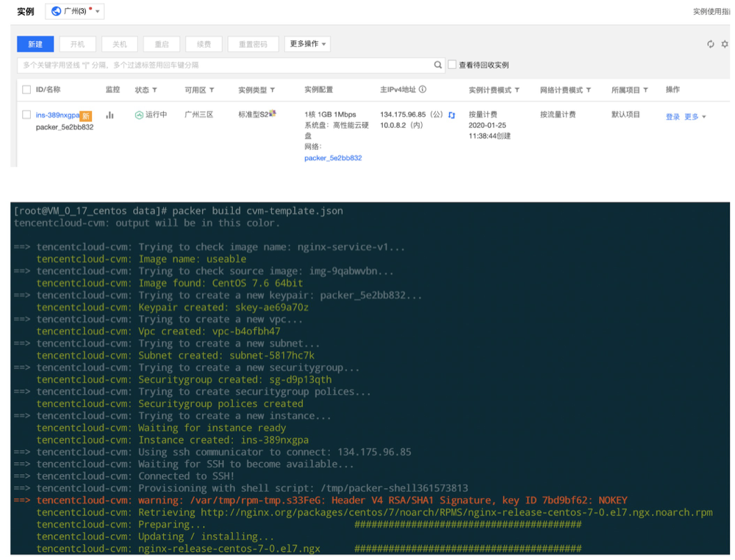Filter by 所属项目 column funnel icon
The image size is (735, 560).
[645, 90]
